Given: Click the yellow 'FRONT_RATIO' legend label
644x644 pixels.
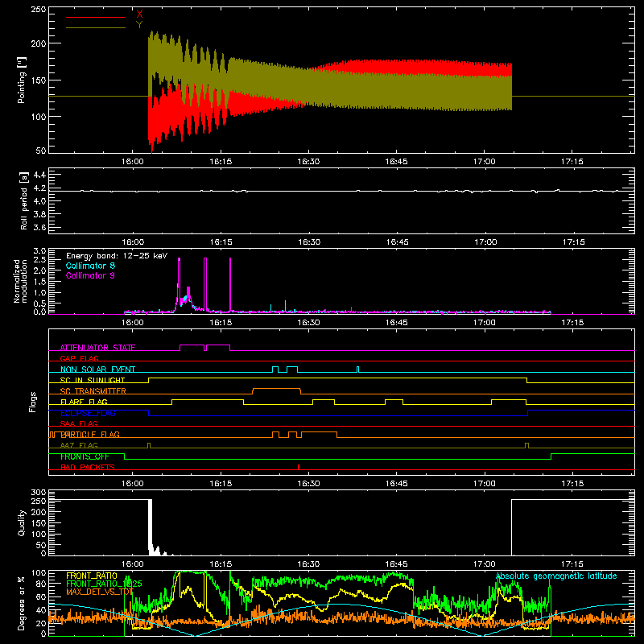Looking at the screenshot, I should (x=92, y=576).
